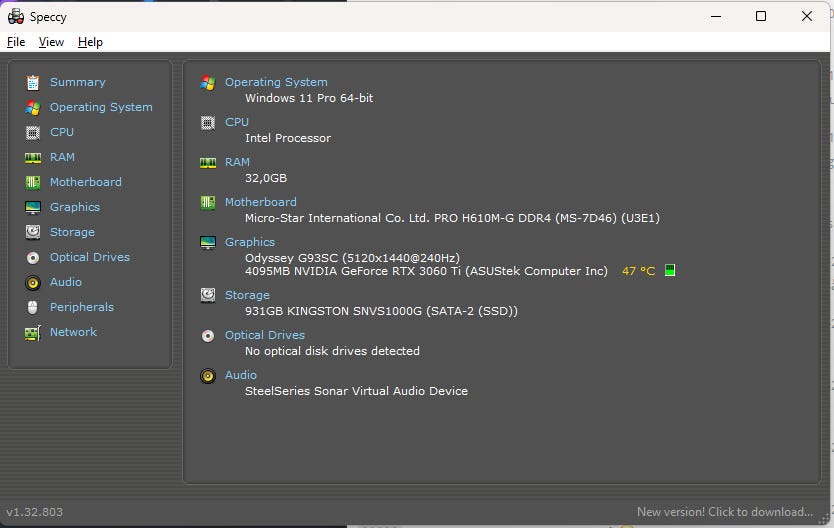Open the File menu
Viewport: 834px width, 528px height.
click(16, 42)
